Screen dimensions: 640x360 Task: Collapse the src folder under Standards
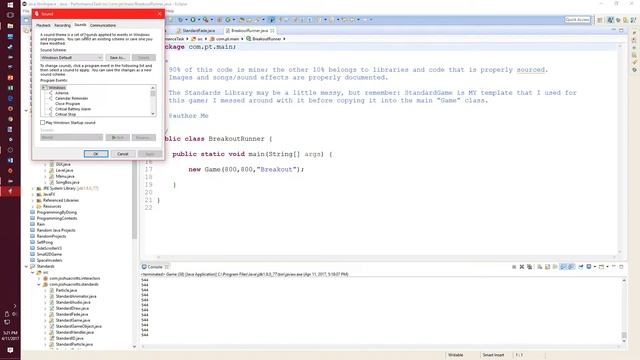(33, 273)
